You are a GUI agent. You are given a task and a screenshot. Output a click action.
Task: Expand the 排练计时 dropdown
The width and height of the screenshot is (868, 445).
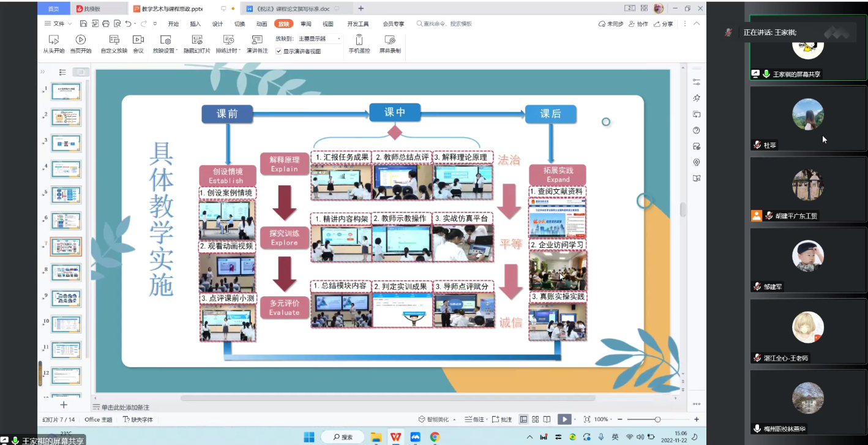[x=240, y=51]
